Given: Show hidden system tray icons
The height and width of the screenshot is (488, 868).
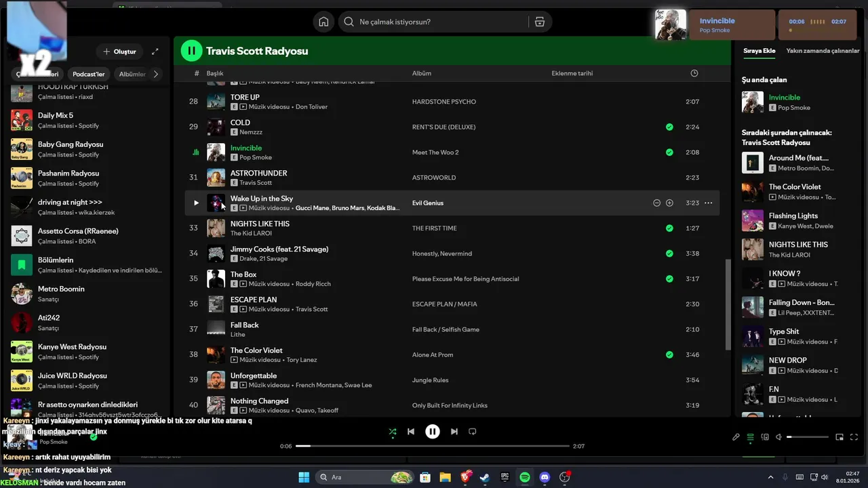Looking at the screenshot, I should click(x=770, y=477).
